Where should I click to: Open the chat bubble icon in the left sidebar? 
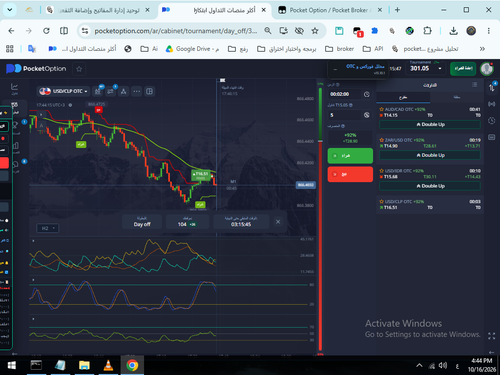15,165
